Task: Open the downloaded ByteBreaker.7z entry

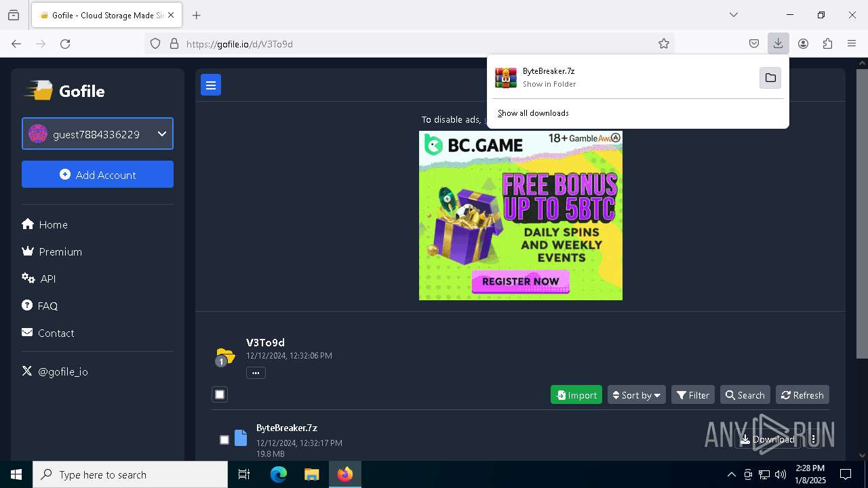Action: pyautogui.click(x=624, y=78)
